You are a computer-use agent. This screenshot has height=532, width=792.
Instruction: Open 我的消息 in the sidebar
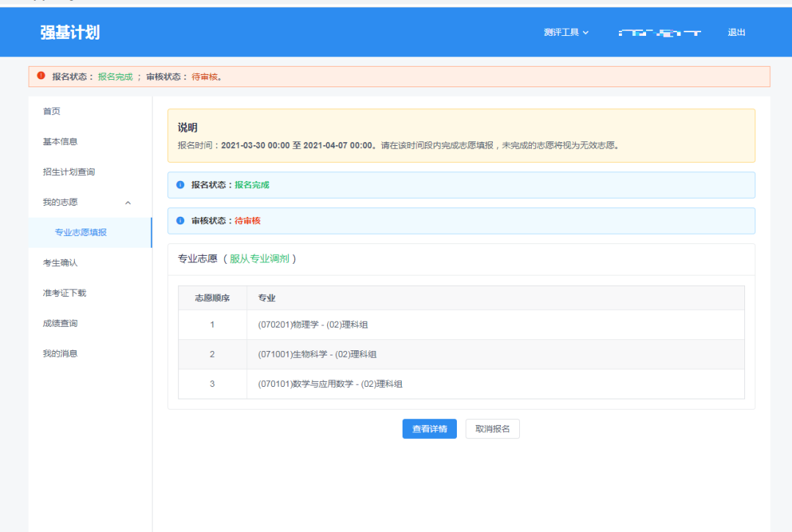[x=61, y=352]
